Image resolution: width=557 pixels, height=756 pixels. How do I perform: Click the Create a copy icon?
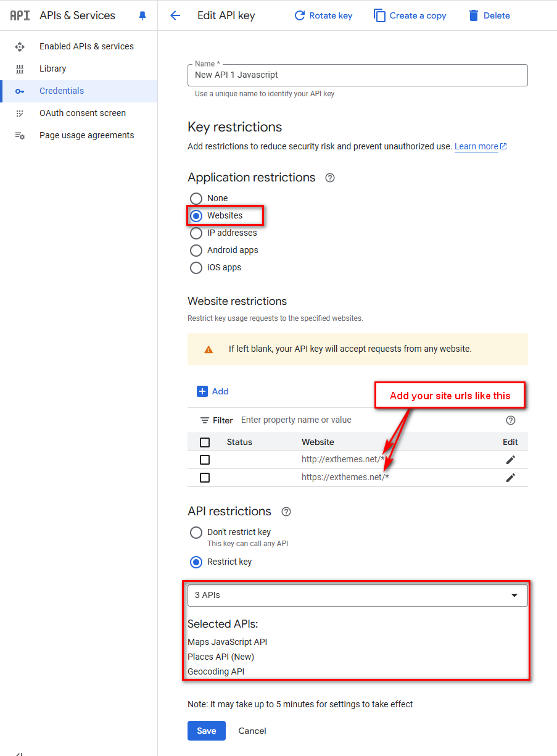pyautogui.click(x=379, y=15)
